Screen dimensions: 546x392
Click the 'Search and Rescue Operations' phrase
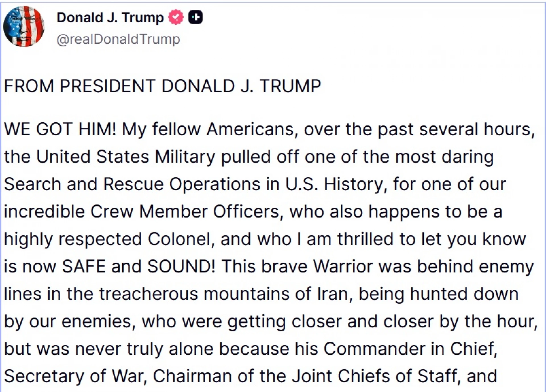pyautogui.click(x=132, y=184)
